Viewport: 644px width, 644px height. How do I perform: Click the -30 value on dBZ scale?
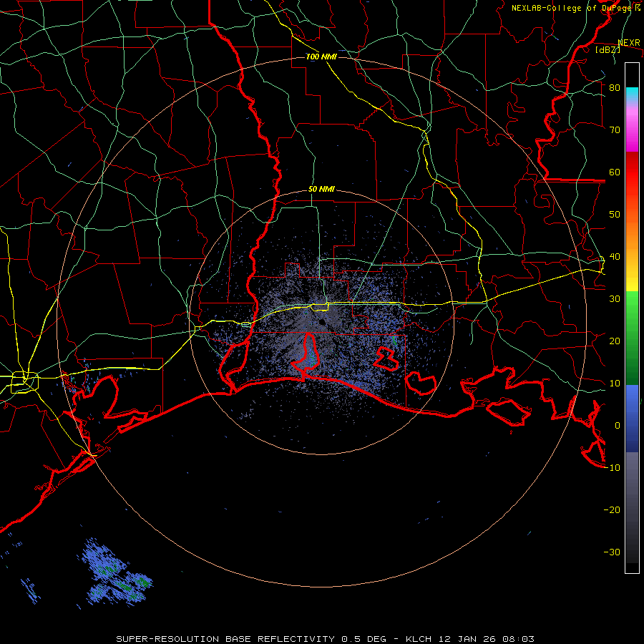tap(612, 552)
